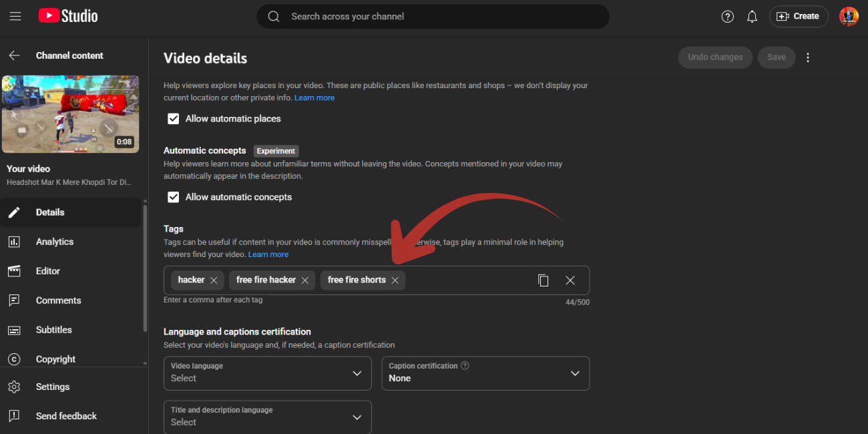Open the Comments section
Image resolution: width=868 pixels, height=434 pixels.
(x=57, y=300)
